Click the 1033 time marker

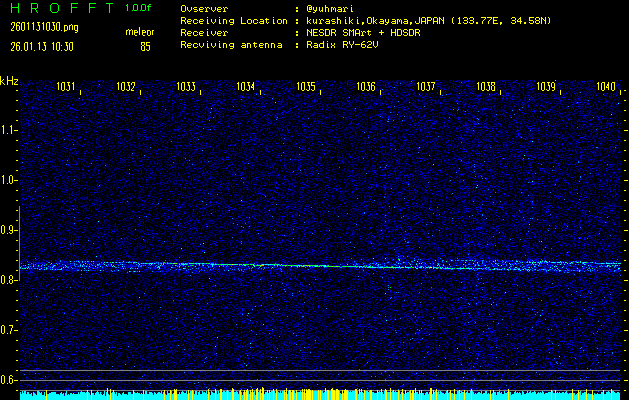186,88
